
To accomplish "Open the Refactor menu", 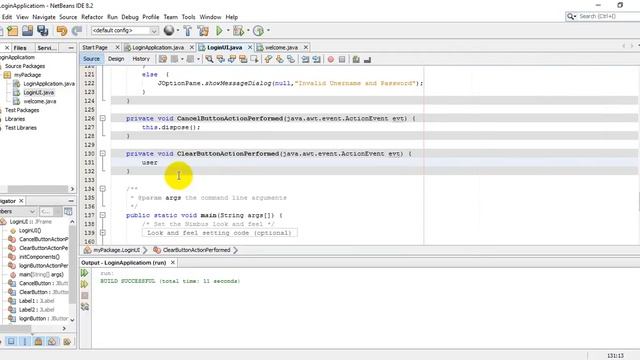I will click(92, 17).
